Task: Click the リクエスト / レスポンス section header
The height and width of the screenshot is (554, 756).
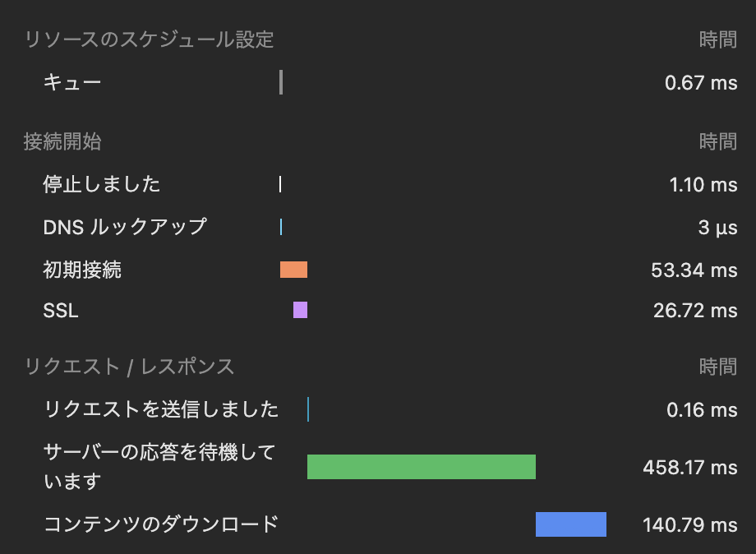Action: 129,367
